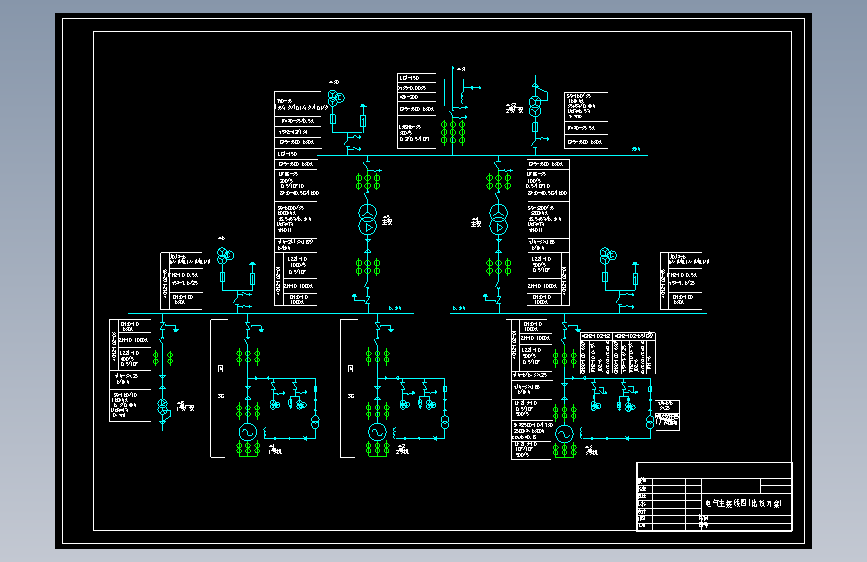The image size is (867, 562).
Task: Select the lower-left horizontal busbar line
Action: (x=271, y=314)
